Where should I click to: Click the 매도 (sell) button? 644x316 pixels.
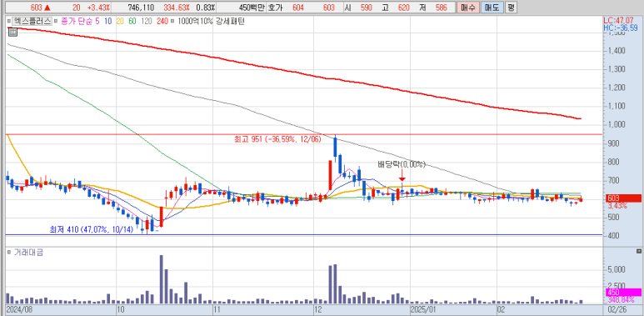(492, 8)
